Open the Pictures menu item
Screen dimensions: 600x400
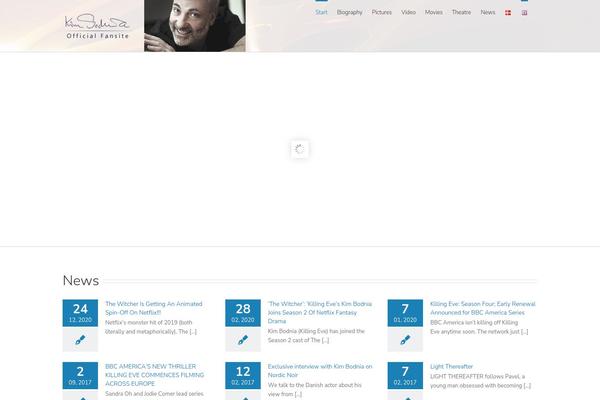tap(382, 12)
